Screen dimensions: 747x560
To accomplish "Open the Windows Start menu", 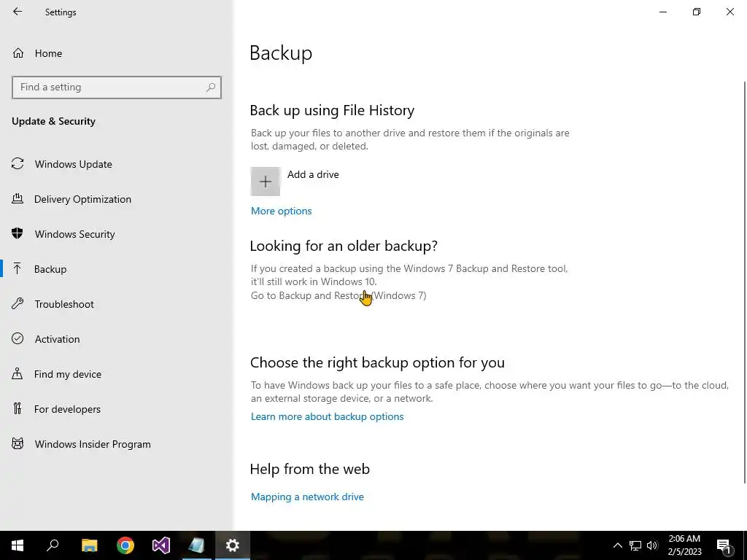I will click(18, 545).
